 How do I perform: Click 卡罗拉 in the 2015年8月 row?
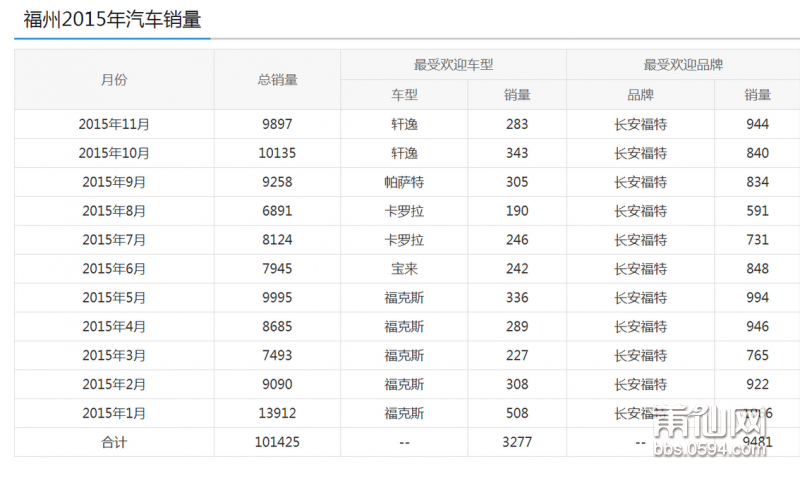(404, 211)
